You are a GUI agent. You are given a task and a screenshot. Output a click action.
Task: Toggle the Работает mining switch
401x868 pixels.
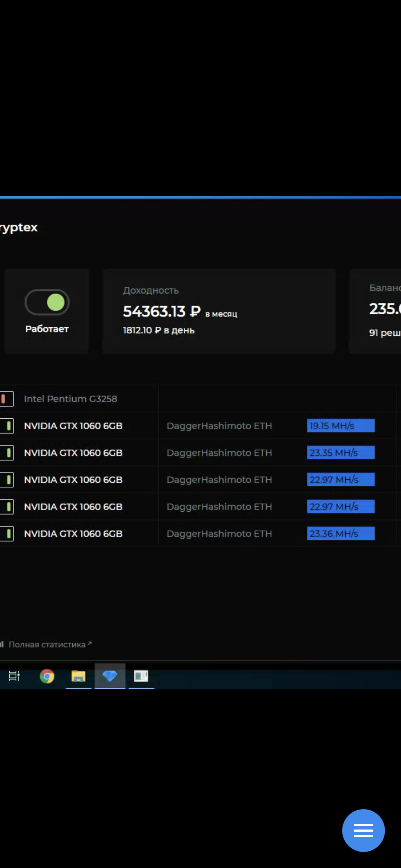(x=47, y=303)
